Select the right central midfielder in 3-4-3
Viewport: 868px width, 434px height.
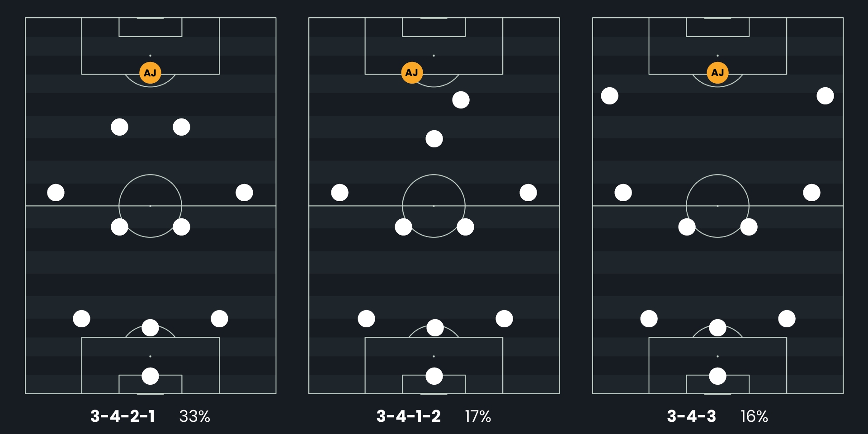(x=749, y=227)
